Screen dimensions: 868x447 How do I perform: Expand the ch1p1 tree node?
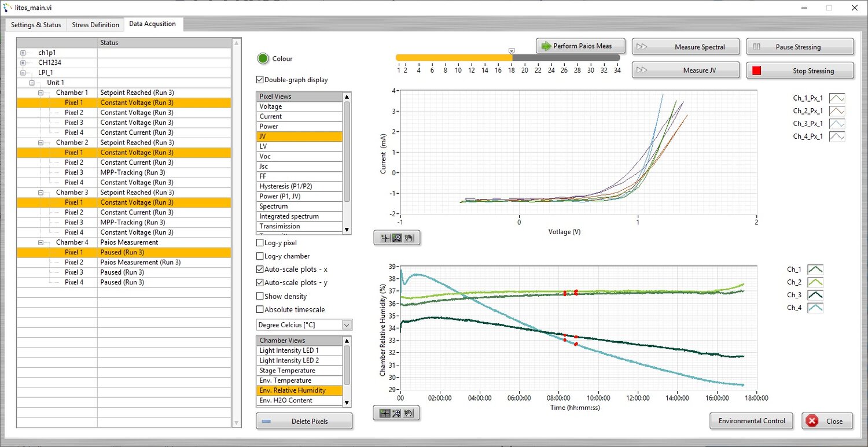[23, 53]
